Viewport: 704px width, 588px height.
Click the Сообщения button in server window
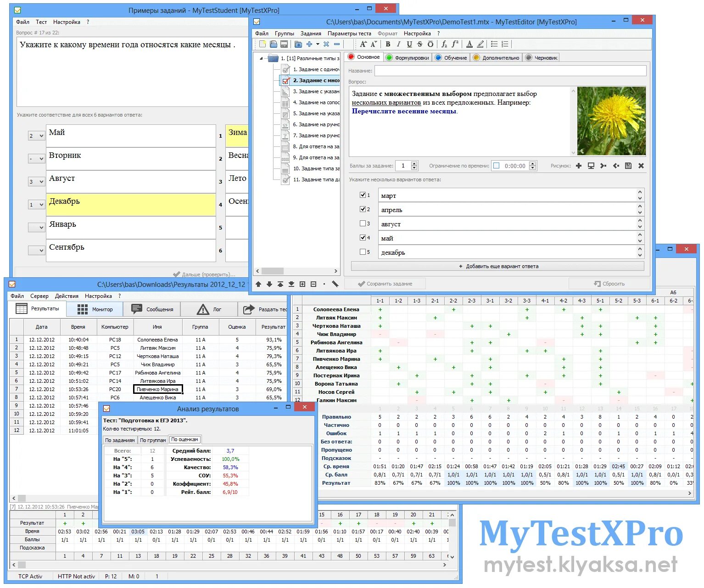pyautogui.click(x=152, y=309)
